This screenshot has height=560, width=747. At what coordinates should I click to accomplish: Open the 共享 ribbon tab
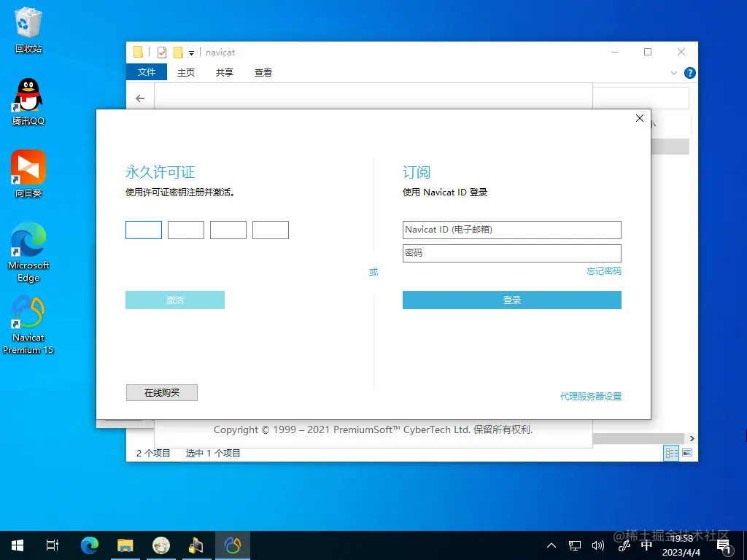(225, 72)
